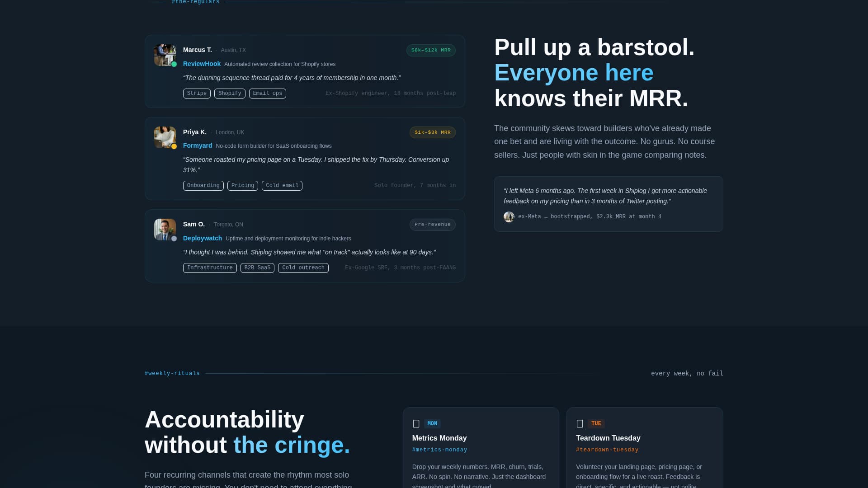Click the yellow status dot on Priya's avatar
Screen dimensions: 868x488
(x=174, y=146)
